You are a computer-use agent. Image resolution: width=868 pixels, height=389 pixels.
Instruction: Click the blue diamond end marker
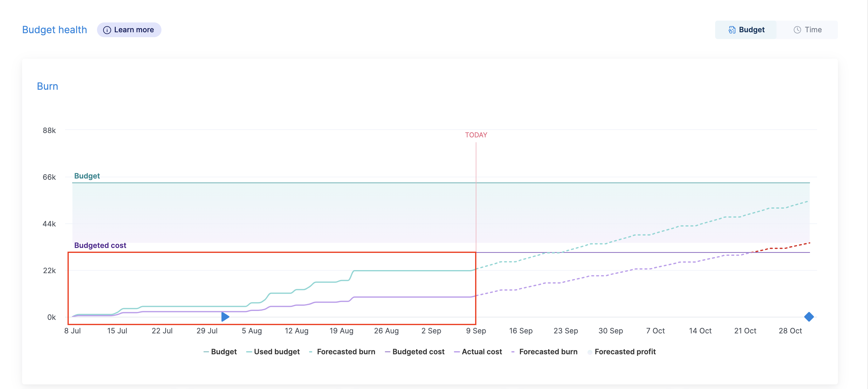pyautogui.click(x=809, y=317)
